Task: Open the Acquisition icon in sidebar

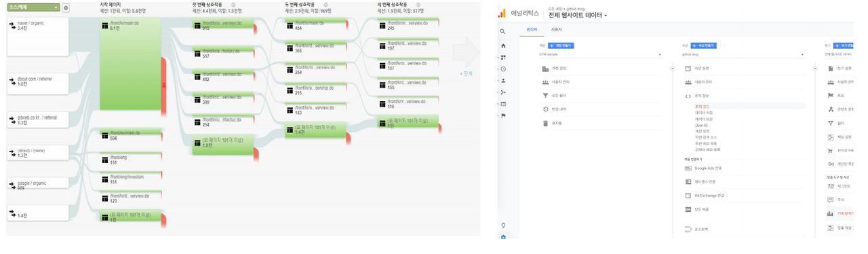Action: tap(502, 92)
